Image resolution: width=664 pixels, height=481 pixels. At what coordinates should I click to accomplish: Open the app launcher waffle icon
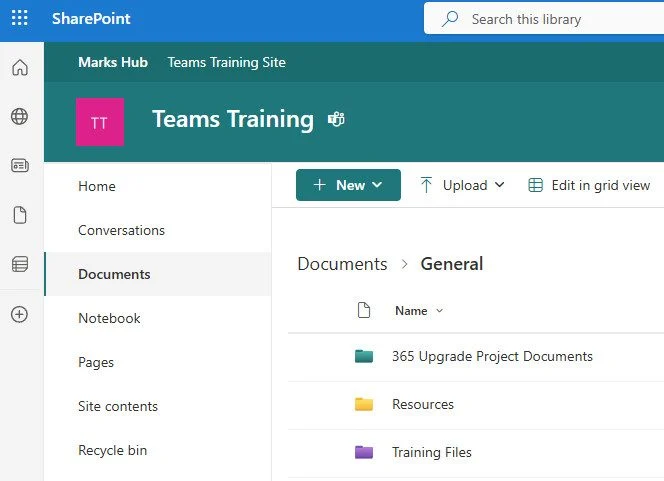click(x=19, y=19)
